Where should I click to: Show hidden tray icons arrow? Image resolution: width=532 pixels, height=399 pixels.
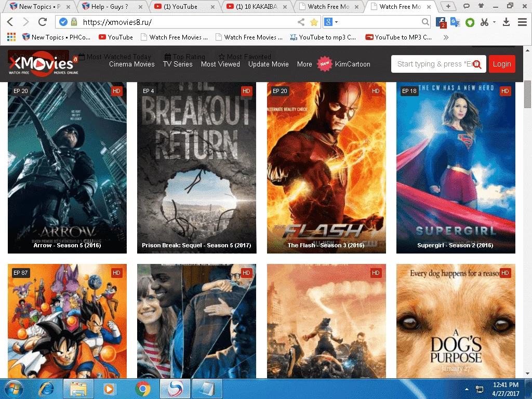(x=467, y=389)
